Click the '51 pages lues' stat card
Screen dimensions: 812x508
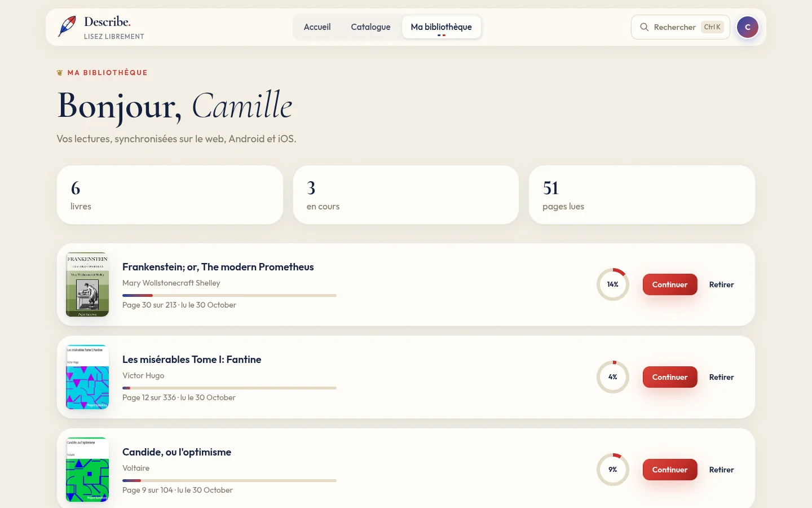(x=642, y=195)
